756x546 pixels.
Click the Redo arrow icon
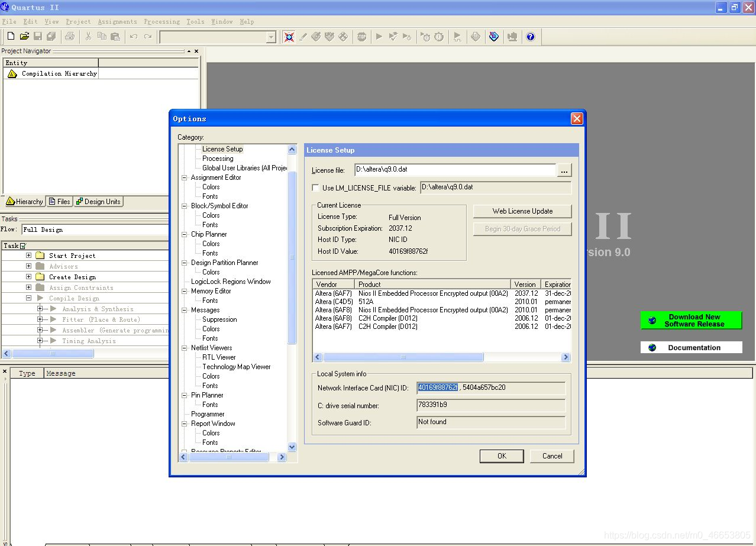pos(147,37)
